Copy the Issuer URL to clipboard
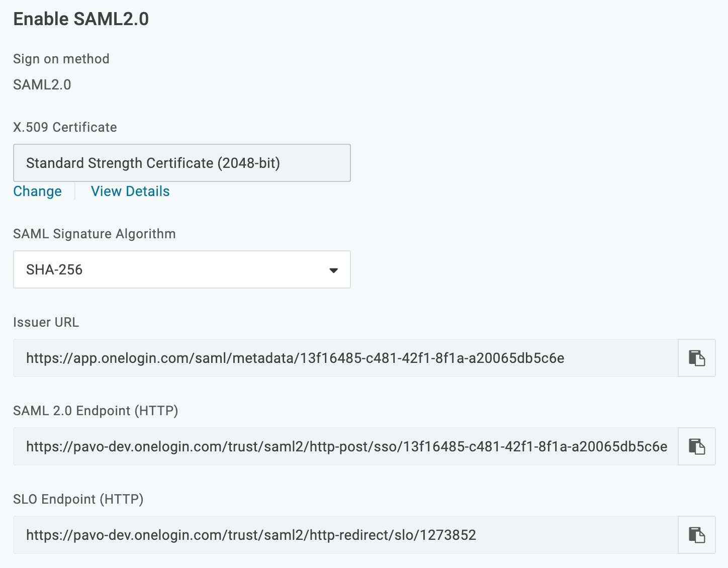The height and width of the screenshot is (568, 728). pyautogui.click(x=696, y=358)
